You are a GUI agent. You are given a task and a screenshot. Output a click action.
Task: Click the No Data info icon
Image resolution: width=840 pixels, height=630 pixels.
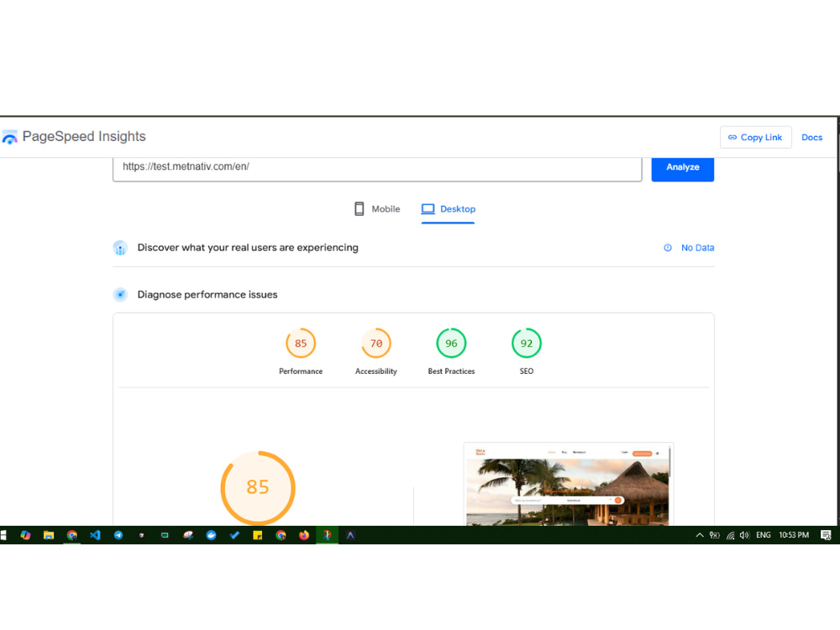point(668,248)
